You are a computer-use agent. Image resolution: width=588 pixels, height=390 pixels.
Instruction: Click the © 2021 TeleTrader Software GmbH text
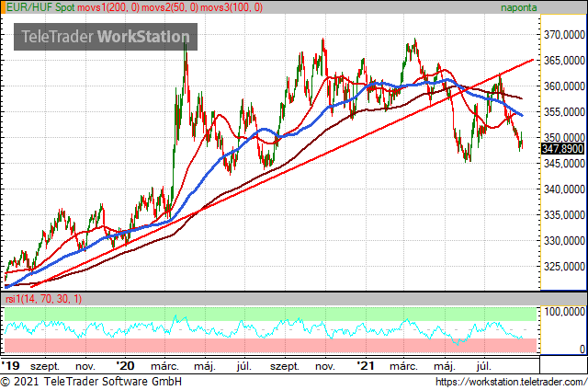click(91, 382)
